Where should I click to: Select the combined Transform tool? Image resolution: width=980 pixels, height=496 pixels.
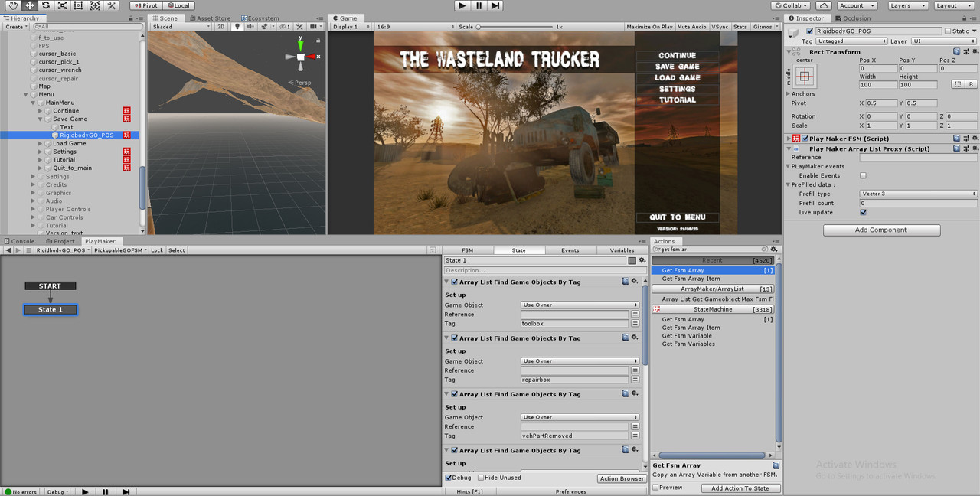pyautogui.click(x=95, y=5)
